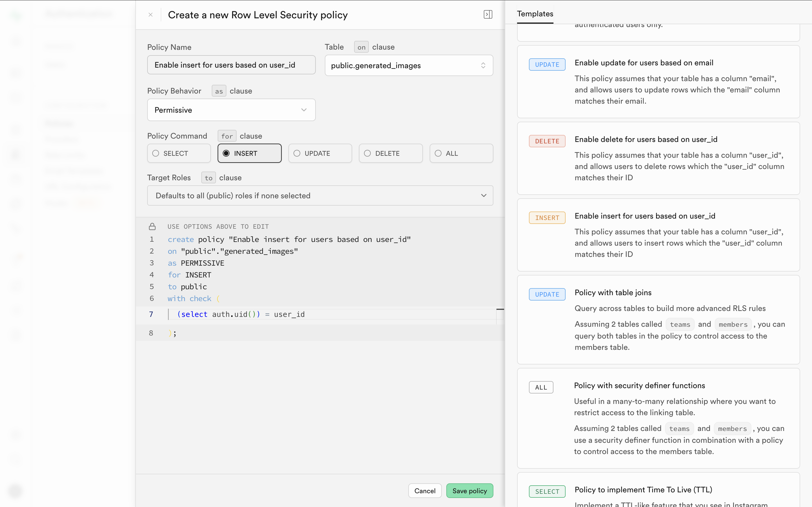Open the public.generated_images table selector

(x=409, y=65)
